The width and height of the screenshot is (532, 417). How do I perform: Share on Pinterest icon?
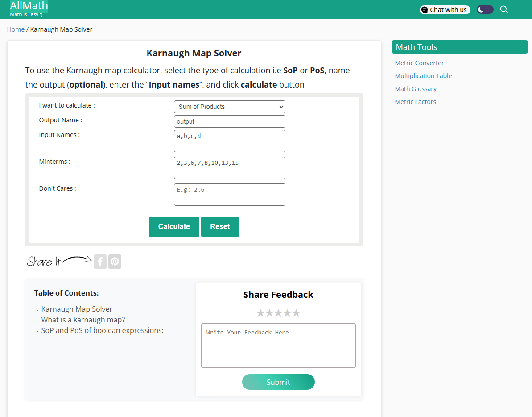[x=115, y=262]
